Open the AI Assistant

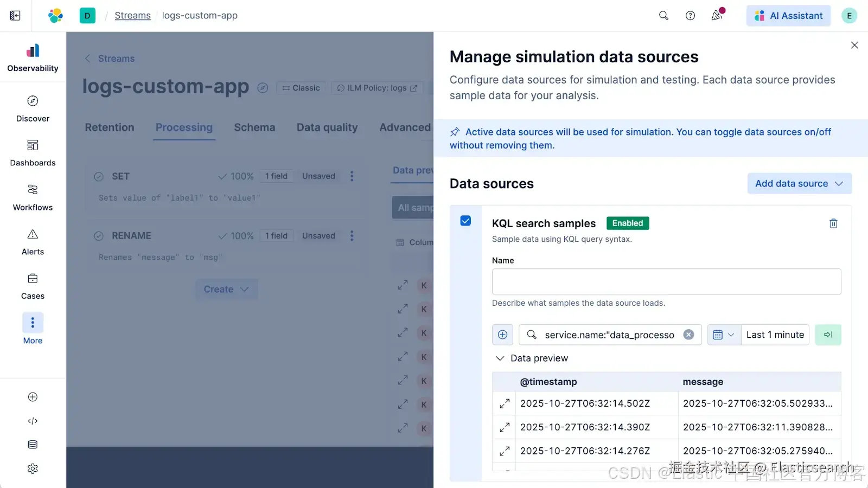pos(788,16)
